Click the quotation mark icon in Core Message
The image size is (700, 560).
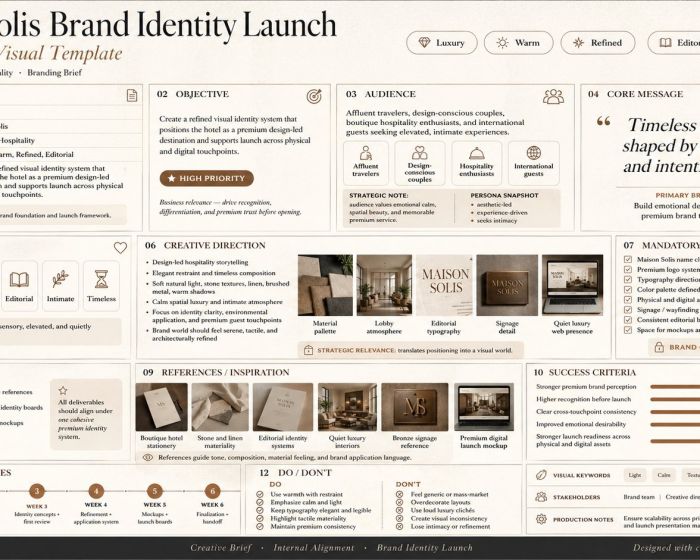pos(604,121)
